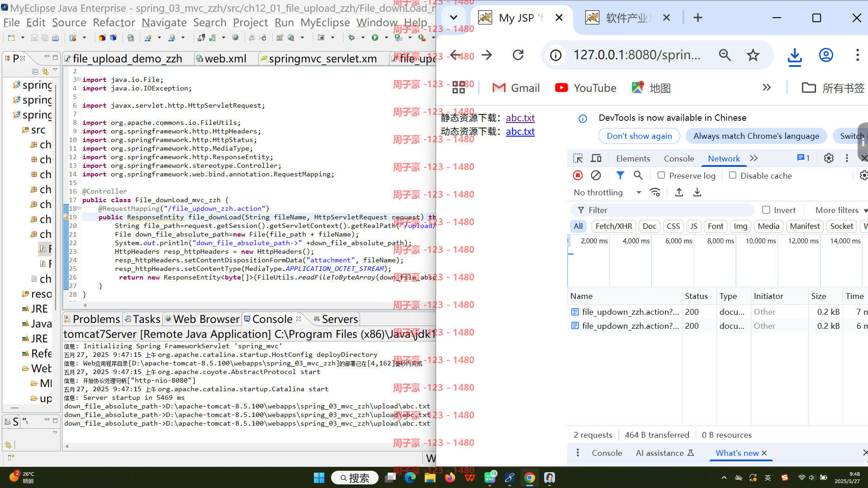The image size is (868, 488).
Task: Toggle the network filter funnel icon
Action: pyautogui.click(x=620, y=175)
